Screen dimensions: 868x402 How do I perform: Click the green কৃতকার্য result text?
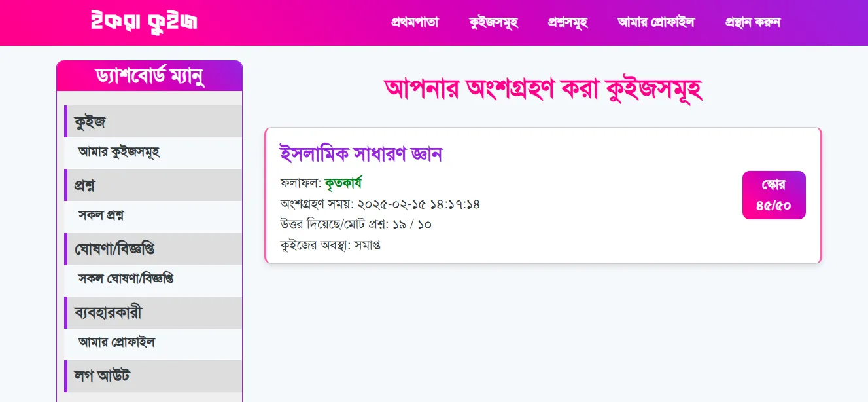coord(343,183)
